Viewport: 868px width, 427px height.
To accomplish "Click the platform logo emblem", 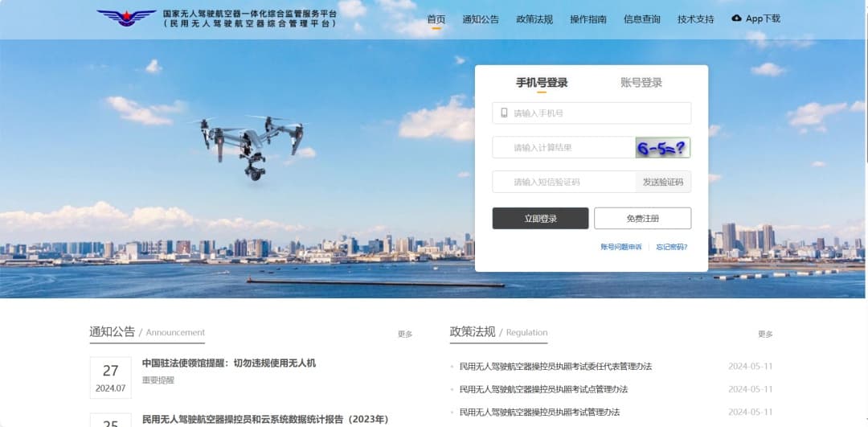I will (126, 18).
